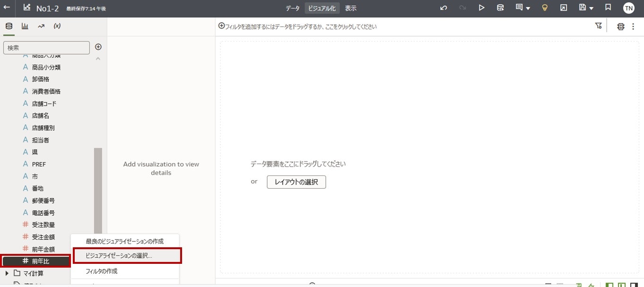This screenshot has width=644, height=287.
Task: Select the ビジュアル化 tab
Action: click(x=322, y=8)
